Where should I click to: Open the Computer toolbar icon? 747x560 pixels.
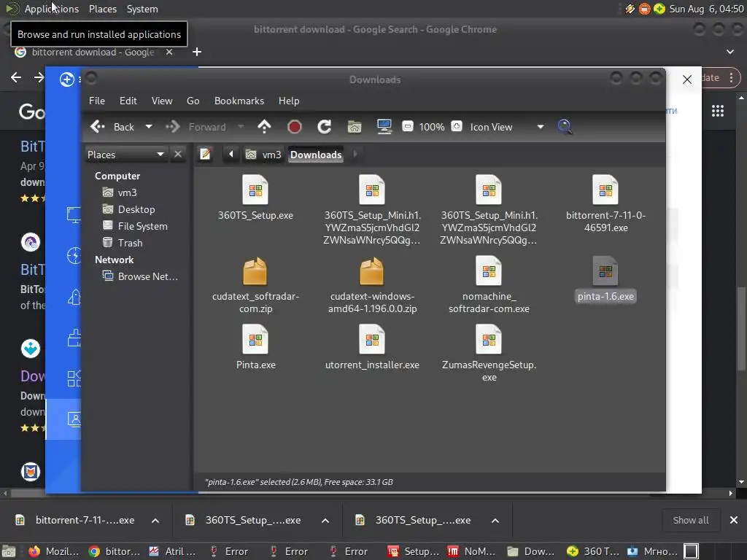[x=384, y=127]
